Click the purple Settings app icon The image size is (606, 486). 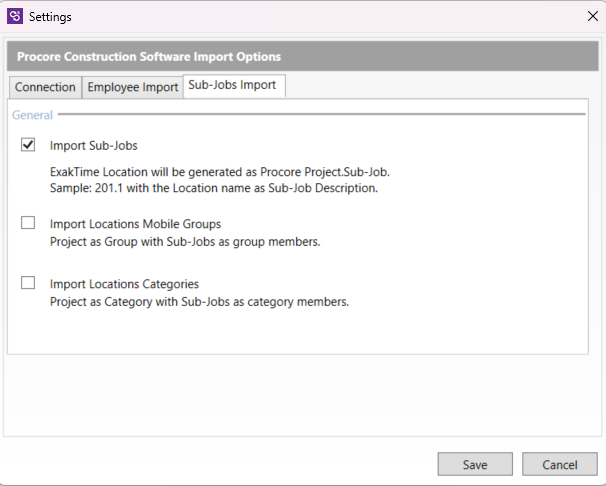[x=15, y=16]
